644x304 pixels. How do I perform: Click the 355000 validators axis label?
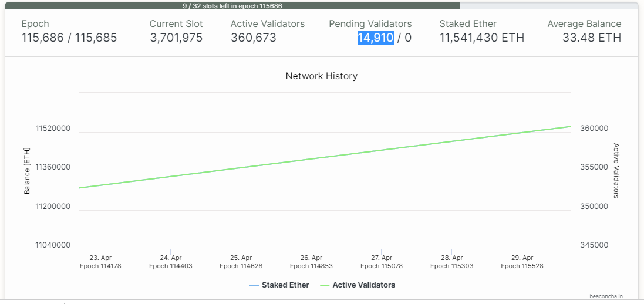click(594, 168)
